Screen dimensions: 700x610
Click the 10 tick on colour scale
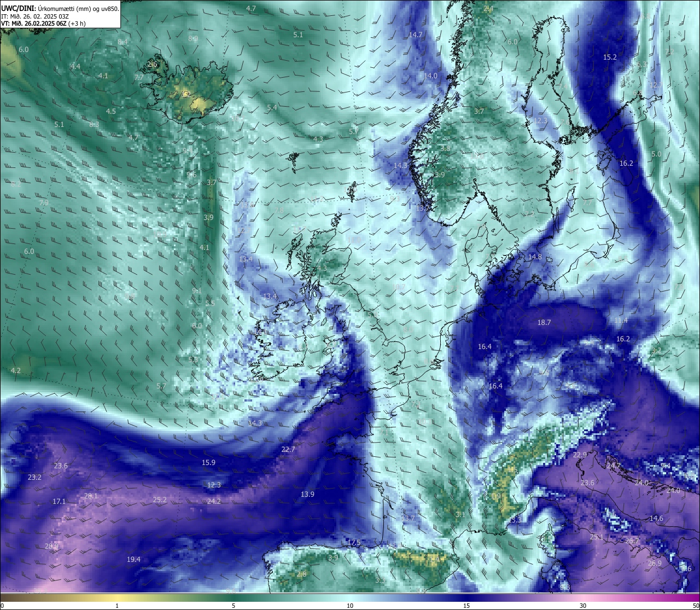(x=350, y=606)
